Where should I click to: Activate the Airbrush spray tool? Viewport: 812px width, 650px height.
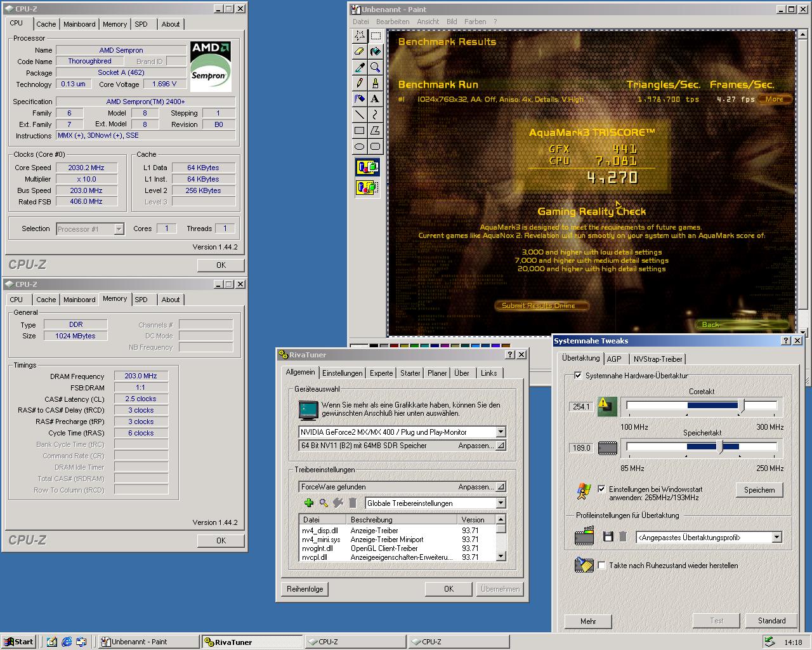click(x=360, y=99)
